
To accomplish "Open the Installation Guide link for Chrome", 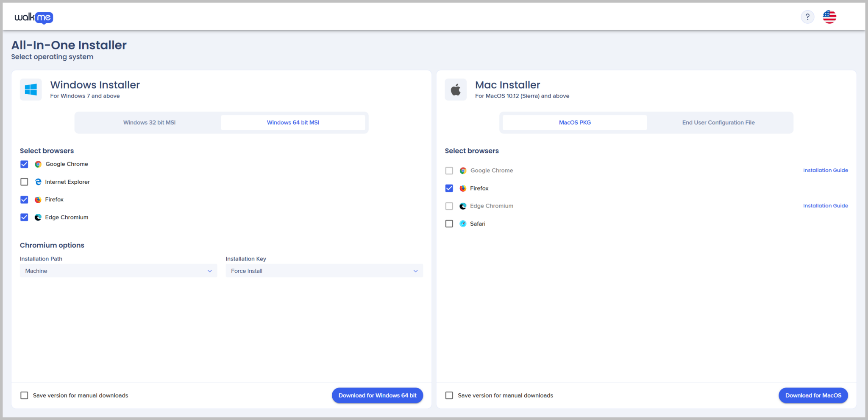I will (x=825, y=170).
